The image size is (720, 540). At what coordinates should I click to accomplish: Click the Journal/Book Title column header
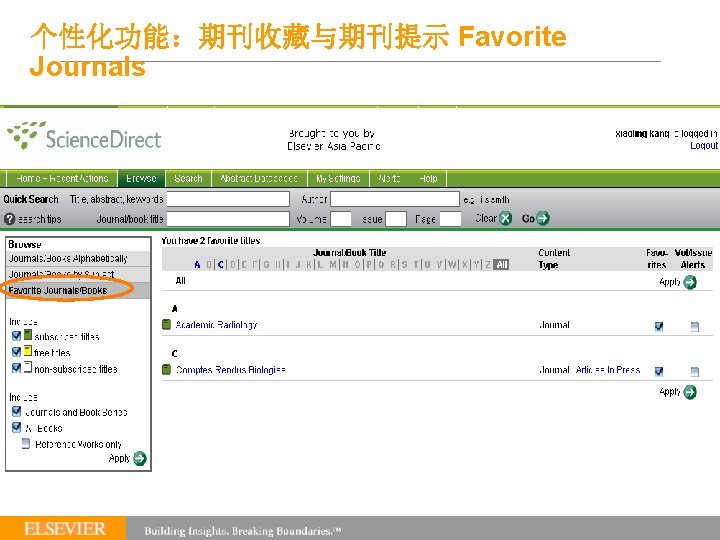(349, 253)
